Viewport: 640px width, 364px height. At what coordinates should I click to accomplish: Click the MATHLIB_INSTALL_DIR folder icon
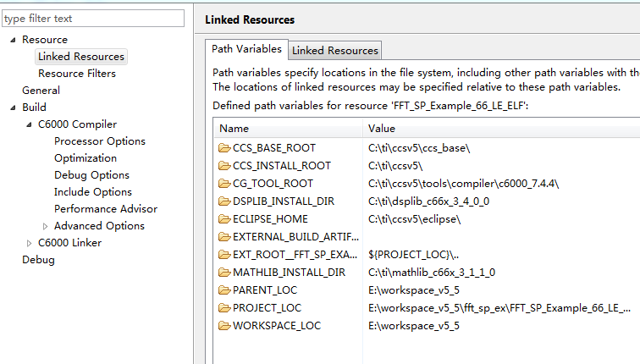224,273
